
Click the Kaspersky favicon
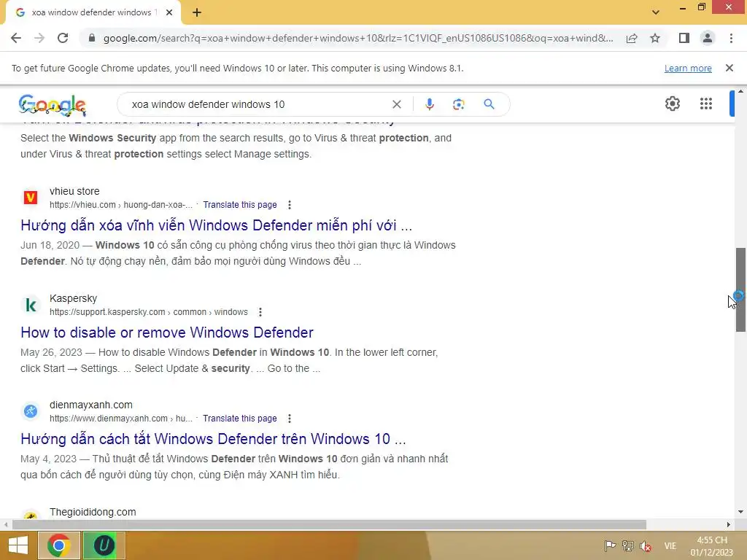31,305
